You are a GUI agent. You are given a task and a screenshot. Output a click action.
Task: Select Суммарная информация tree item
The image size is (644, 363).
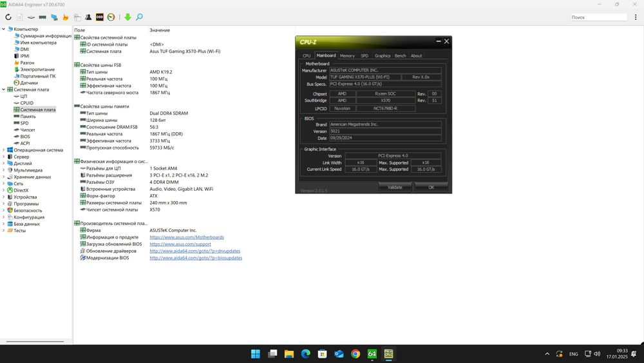pyautogui.click(x=46, y=35)
